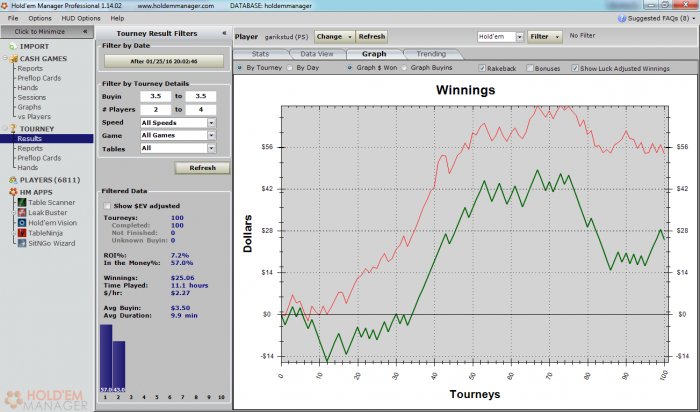Open the HUD Options menu
700x412 pixels.
click(x=81, y=19)
